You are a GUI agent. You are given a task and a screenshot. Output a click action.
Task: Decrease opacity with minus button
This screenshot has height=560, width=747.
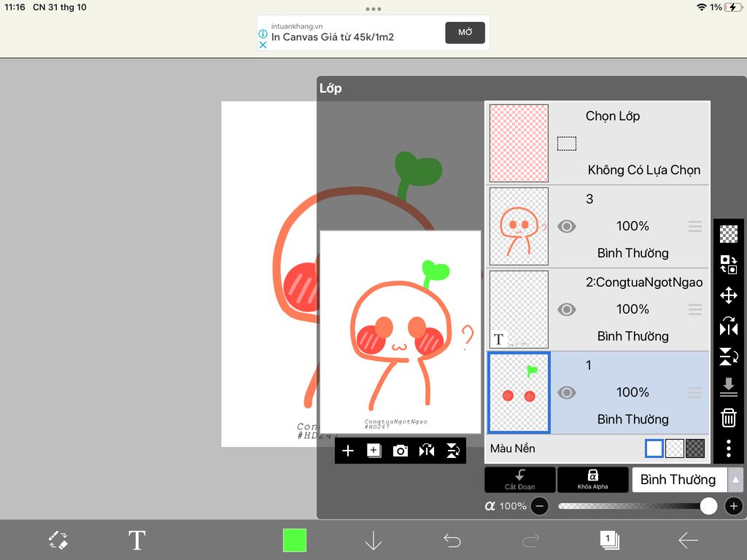click(539, 506)
